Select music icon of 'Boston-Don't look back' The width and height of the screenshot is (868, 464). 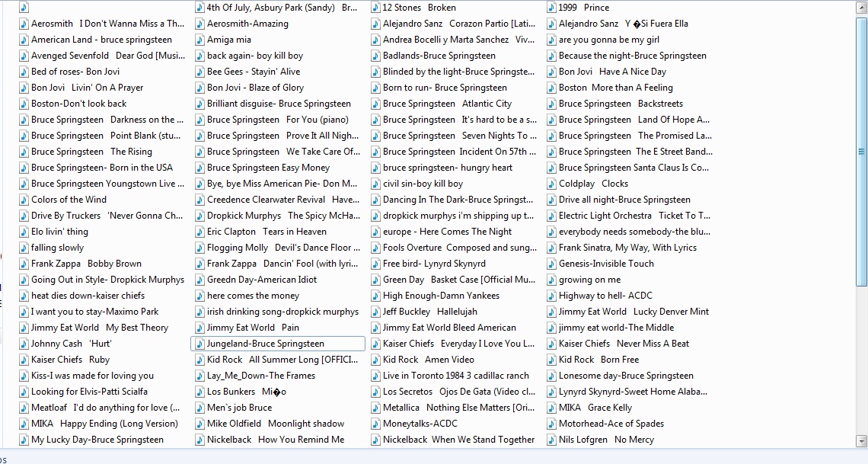tap(24, 104)
